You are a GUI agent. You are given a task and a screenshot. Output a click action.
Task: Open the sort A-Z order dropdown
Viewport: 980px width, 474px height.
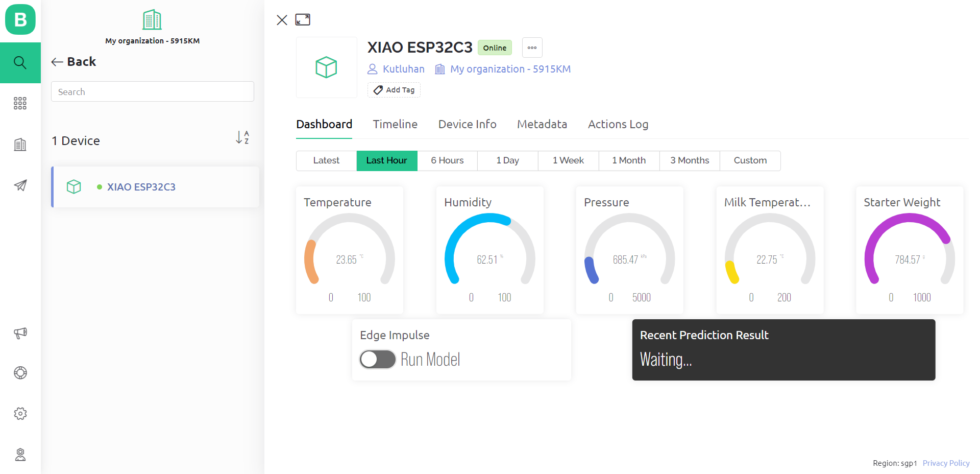pyautogui.click(x=242, y=137)
